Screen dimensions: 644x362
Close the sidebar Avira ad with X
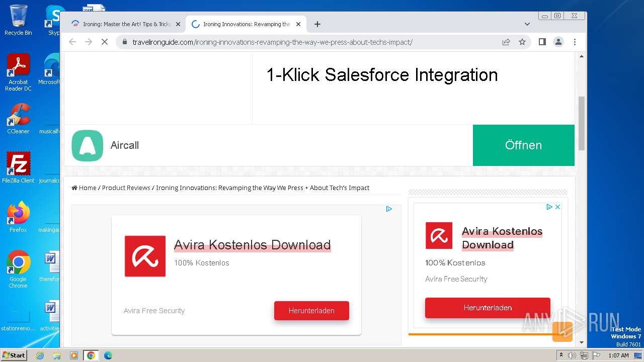click(557, 207)
